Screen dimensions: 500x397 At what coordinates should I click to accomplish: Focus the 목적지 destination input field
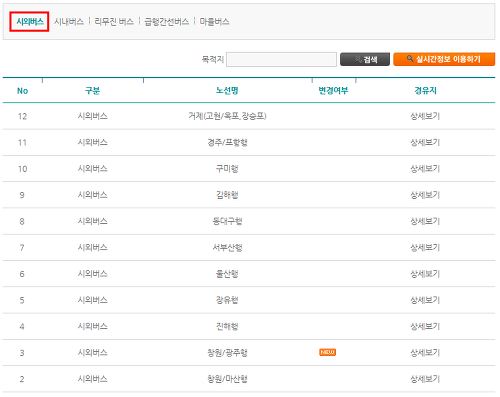(x=281, y=59)
